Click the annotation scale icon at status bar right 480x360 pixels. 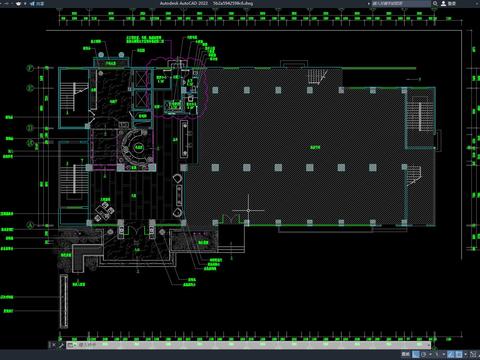[473, 354]
